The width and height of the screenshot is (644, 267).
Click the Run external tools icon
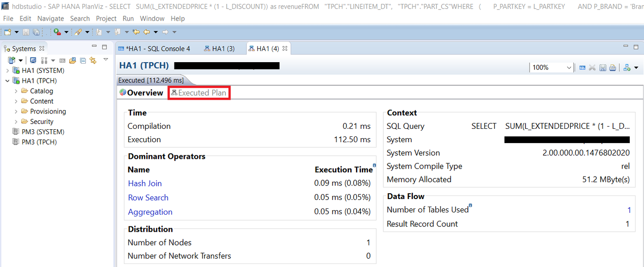coord(57,32)
